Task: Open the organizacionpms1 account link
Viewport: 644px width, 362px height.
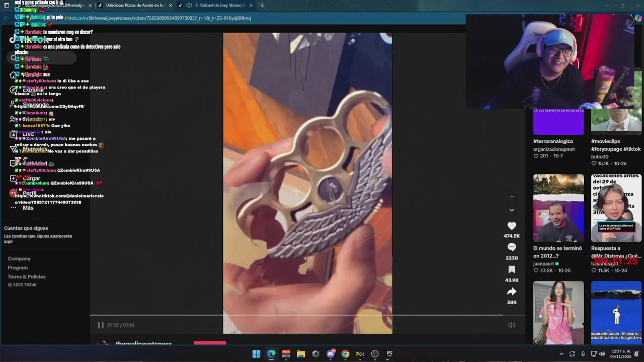Action: pos(554,149)
